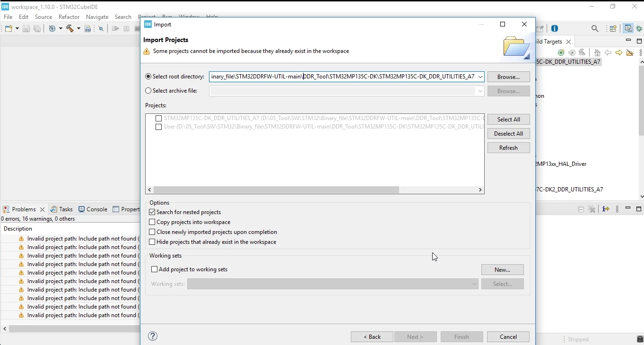The height and width of the screenshot is (345, 644).
Task: Enable 'Add project to working sets' checkbox
Action: coord(154,269)
